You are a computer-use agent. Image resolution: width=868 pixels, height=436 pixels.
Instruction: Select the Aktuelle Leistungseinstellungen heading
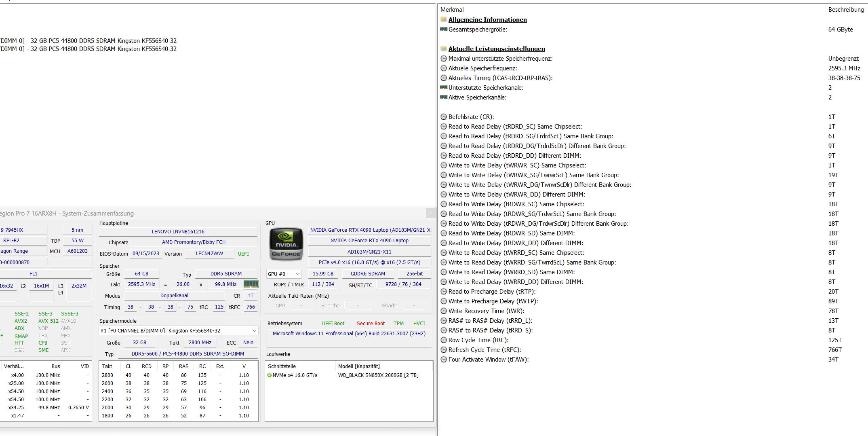[497, 49]
